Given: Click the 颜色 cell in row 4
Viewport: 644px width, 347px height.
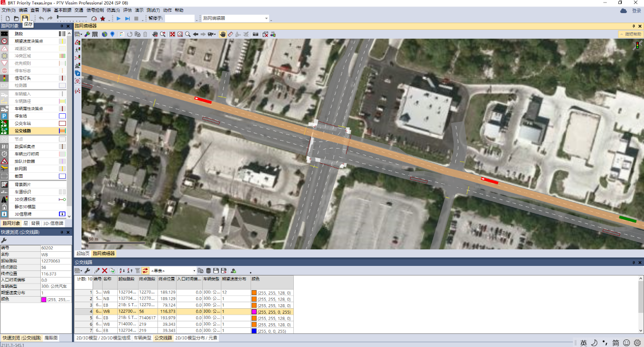Looking at the screenshot, I should coord(271,312).
